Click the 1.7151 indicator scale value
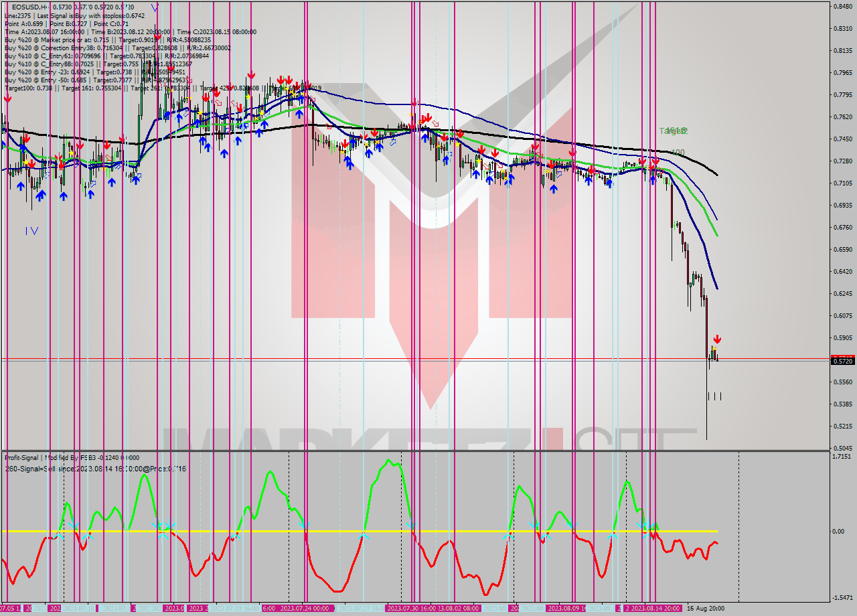This screenshot has width=857, height=616. tap(843, 457)
